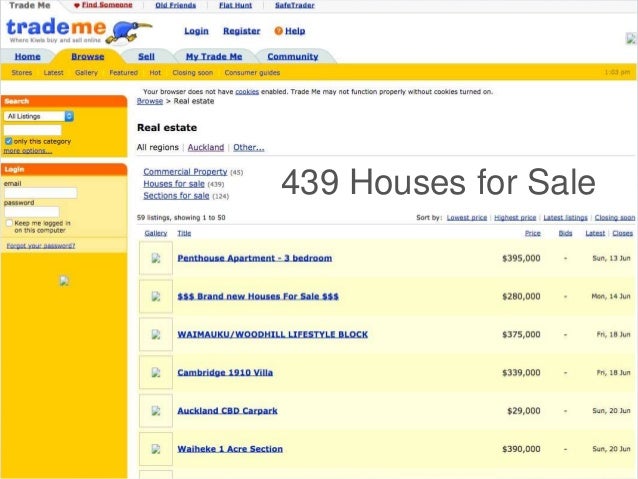Open Other... regions link
Image resolution: width=638 pixels, height=479 pixels.
(249, 147)
